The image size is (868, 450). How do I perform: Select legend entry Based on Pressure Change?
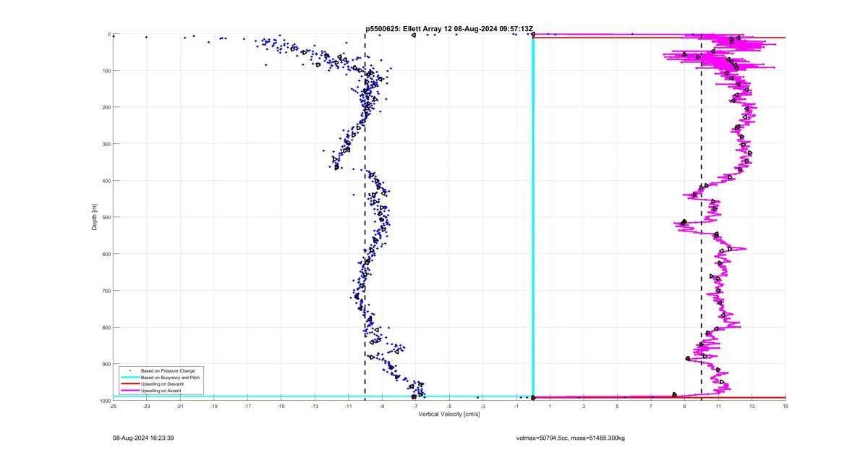pos(168,370)
